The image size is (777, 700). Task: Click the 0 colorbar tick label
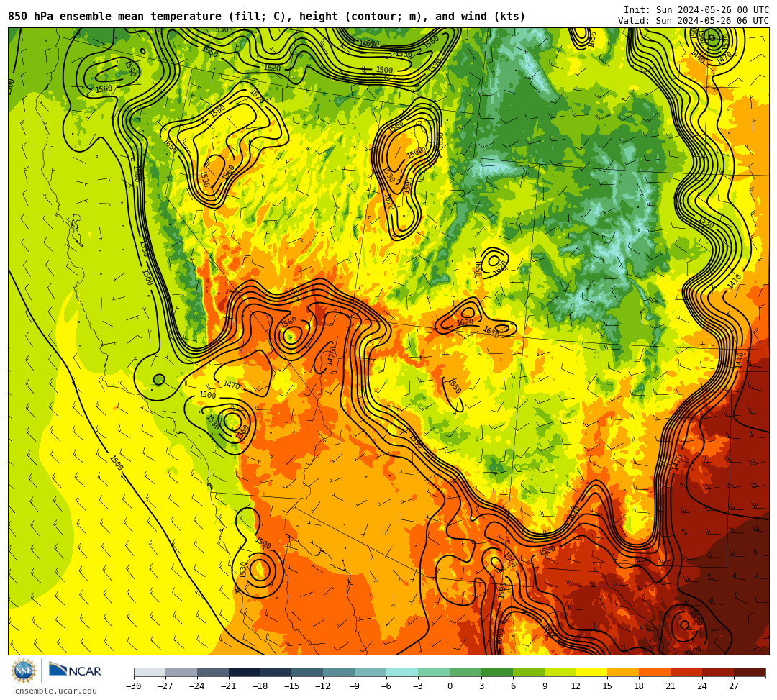(450, 686)
